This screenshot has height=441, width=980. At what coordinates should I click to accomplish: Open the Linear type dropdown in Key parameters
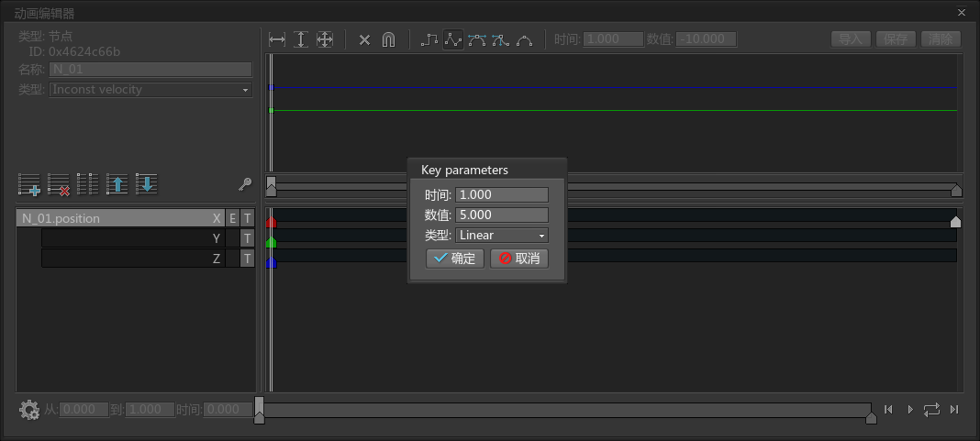click(502, 236)
